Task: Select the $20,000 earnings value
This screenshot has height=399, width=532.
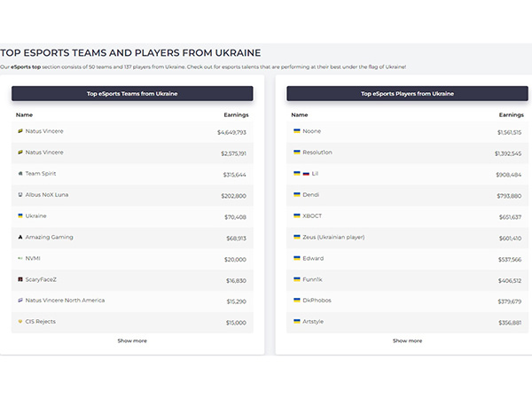Action: [x=235, y=260]
